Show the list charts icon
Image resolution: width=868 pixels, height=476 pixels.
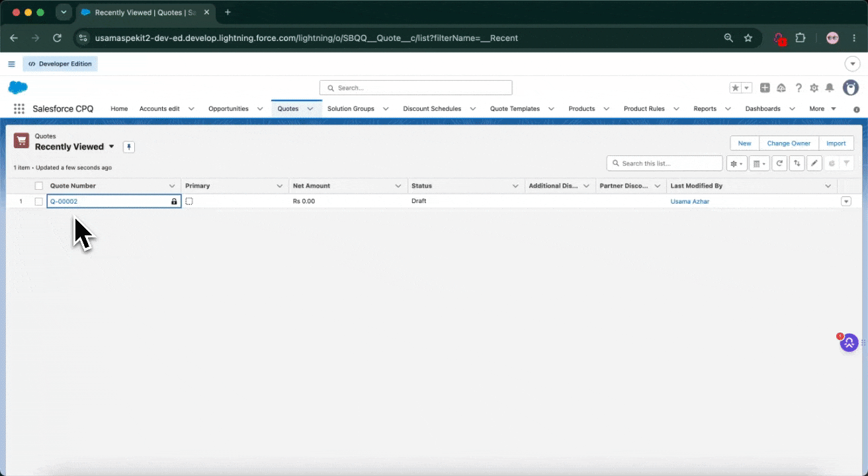tap(832, 163)
